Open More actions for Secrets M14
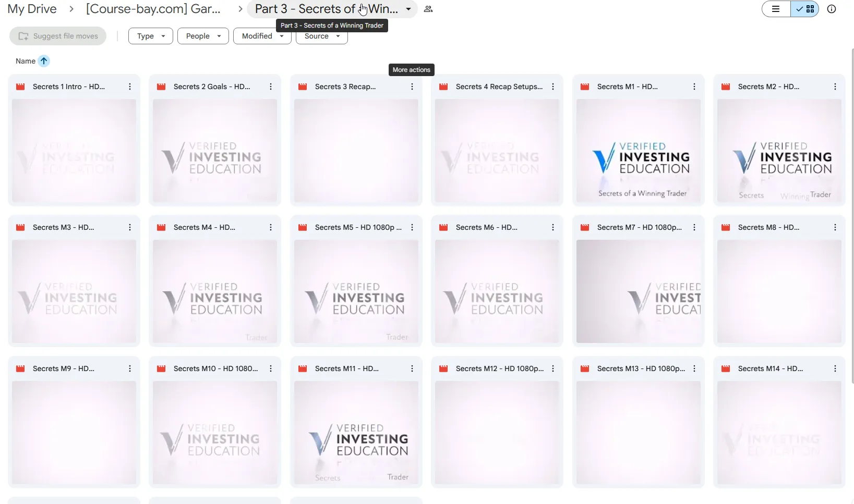The height and width of the screenshot is (504, 854). click(x=835, y=368)
